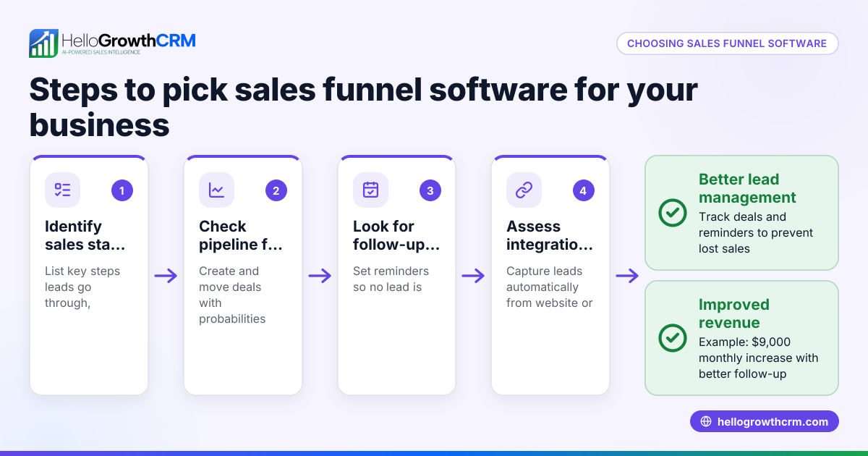Click the line chart icon on Check pipeline card
The height and width of the screenshot is (456, 868).
point(216,190)
